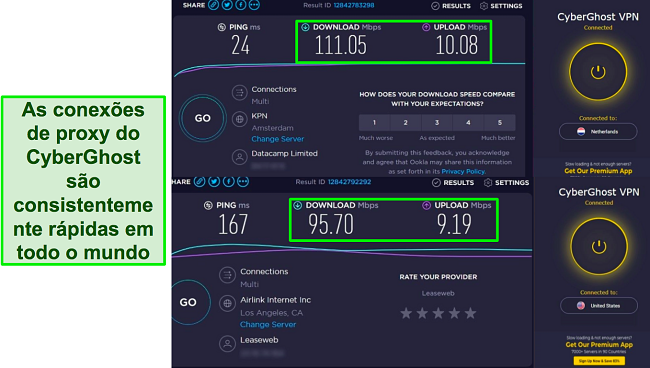Select Datacamp Limited provider text
Viewport: 650px width, 368px height.
(x=284, y=153)
